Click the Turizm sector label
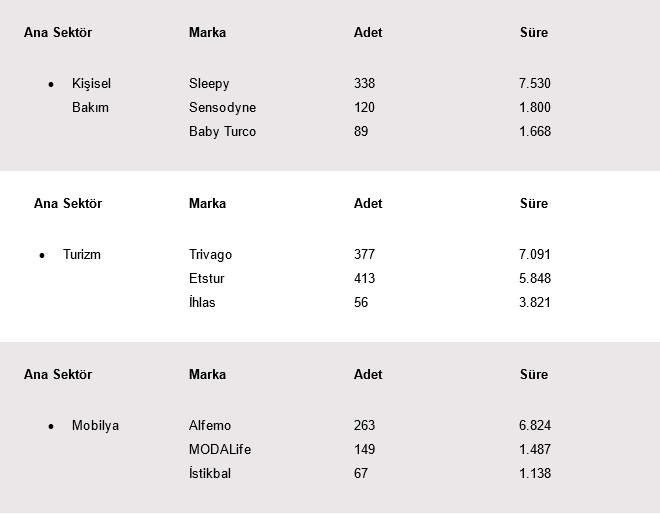The height and width of the screenshot is (514, 660). [82, 255]
